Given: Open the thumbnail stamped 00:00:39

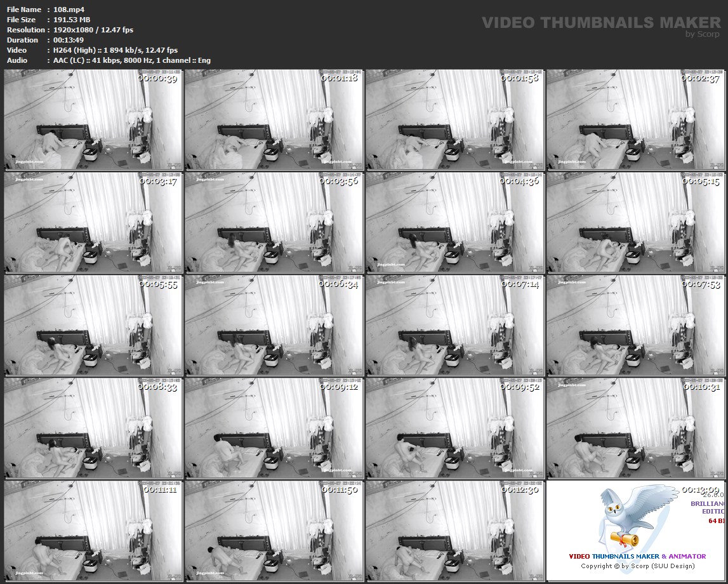Looking at the screenshot, I should [93, 120].
